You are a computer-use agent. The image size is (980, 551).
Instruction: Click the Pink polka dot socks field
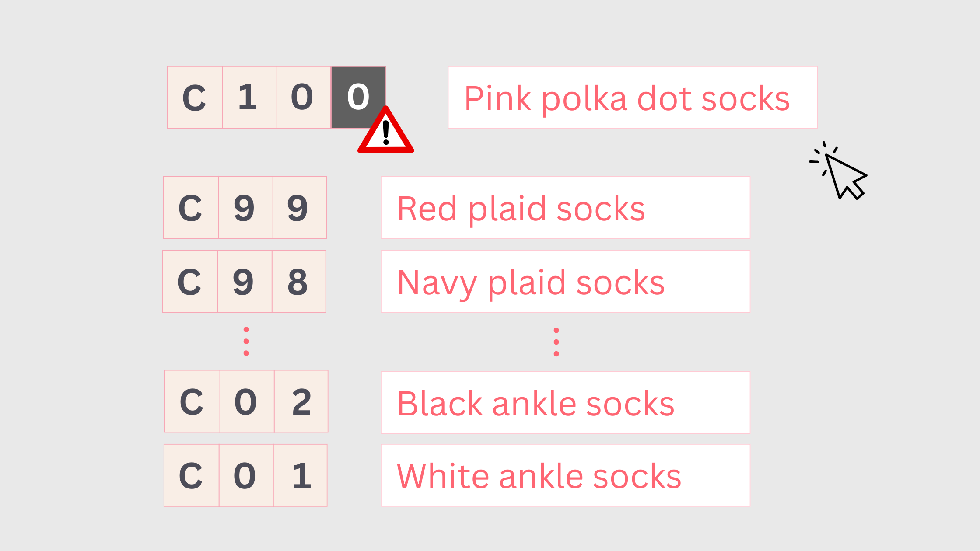(x=632, y=98)
